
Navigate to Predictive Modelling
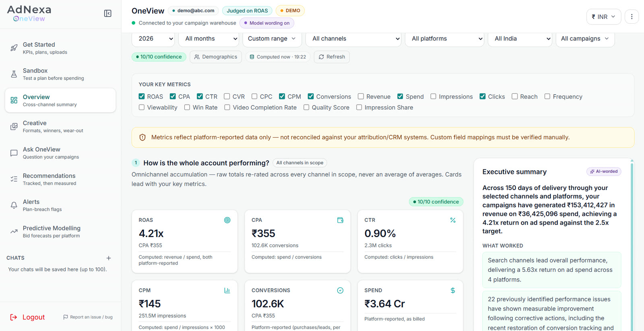click(60, 232)
